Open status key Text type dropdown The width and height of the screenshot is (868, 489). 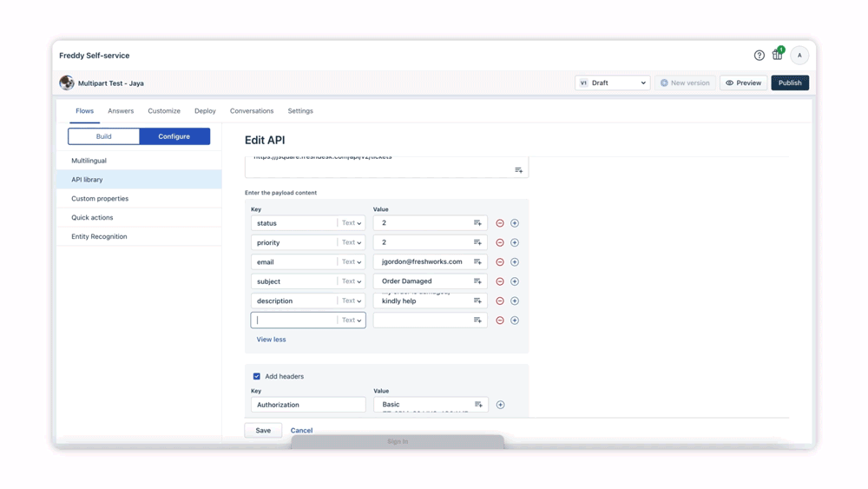(352, 223)
